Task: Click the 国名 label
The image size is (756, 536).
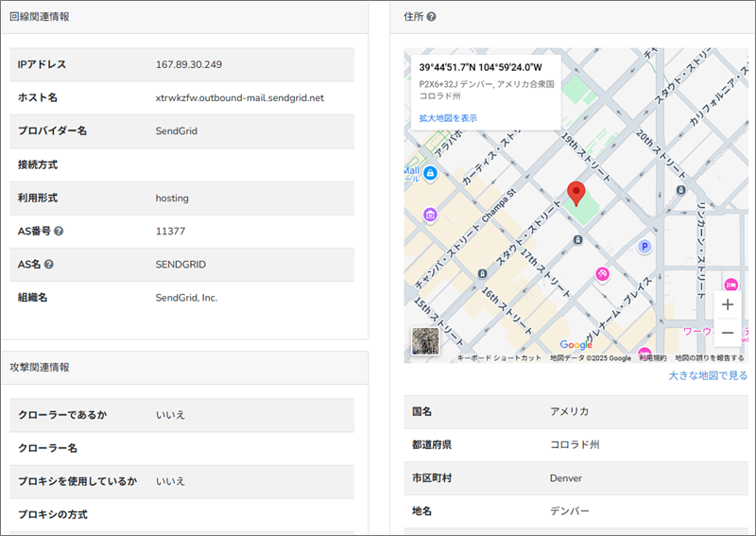Action: coord(421,411)
